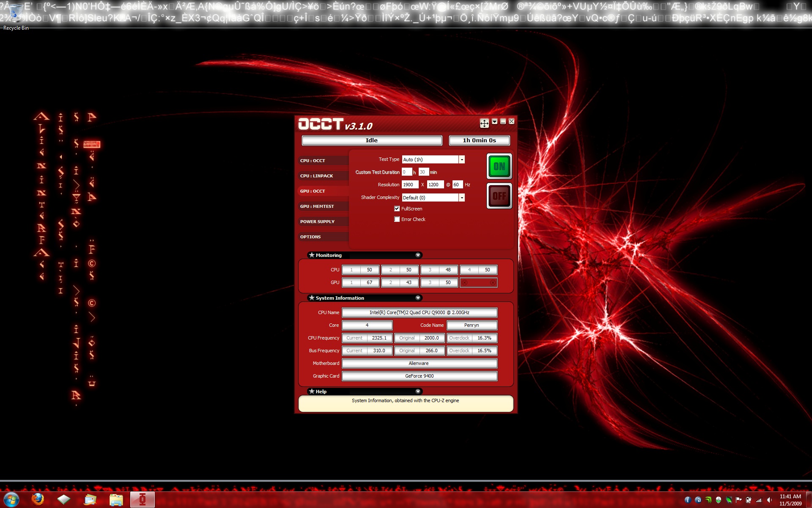Click the volume speaker tray icon

pos(769,500)
